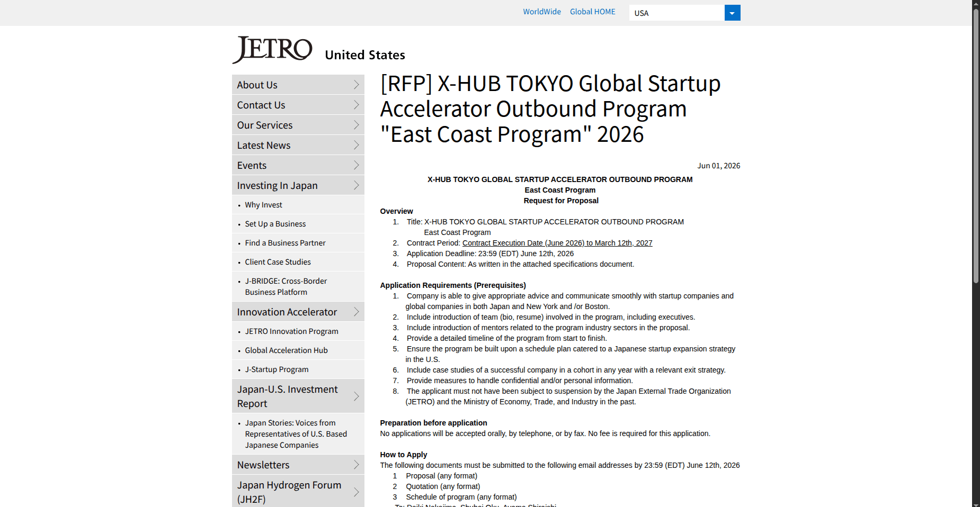Click the Application Requirements (Prerequisites) heading
Screen dimensions: 980x507
click(453, 285)
